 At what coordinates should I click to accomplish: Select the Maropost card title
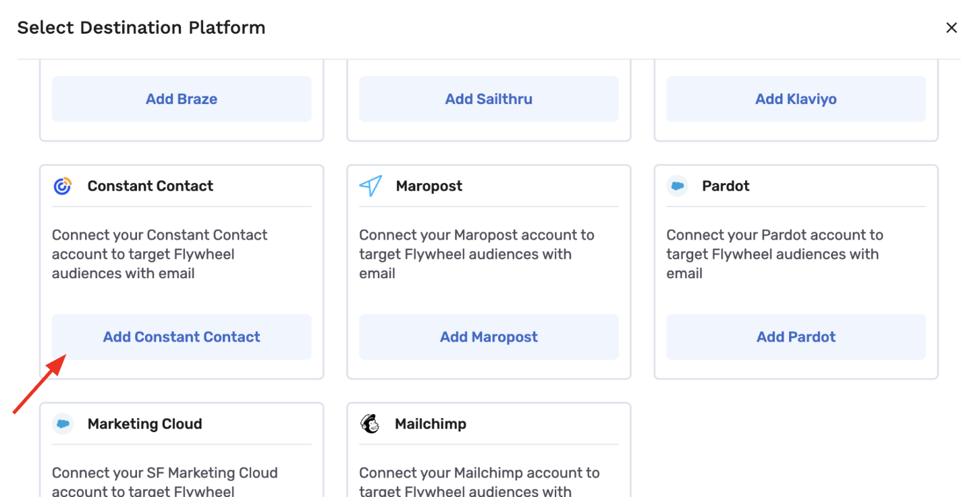[429, 186]
